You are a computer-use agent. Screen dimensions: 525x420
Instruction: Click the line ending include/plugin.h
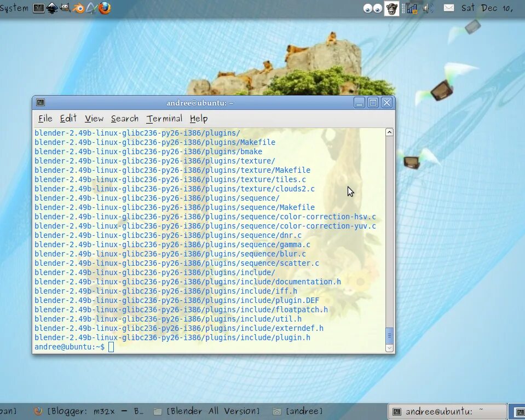click(x=172, y=338)
